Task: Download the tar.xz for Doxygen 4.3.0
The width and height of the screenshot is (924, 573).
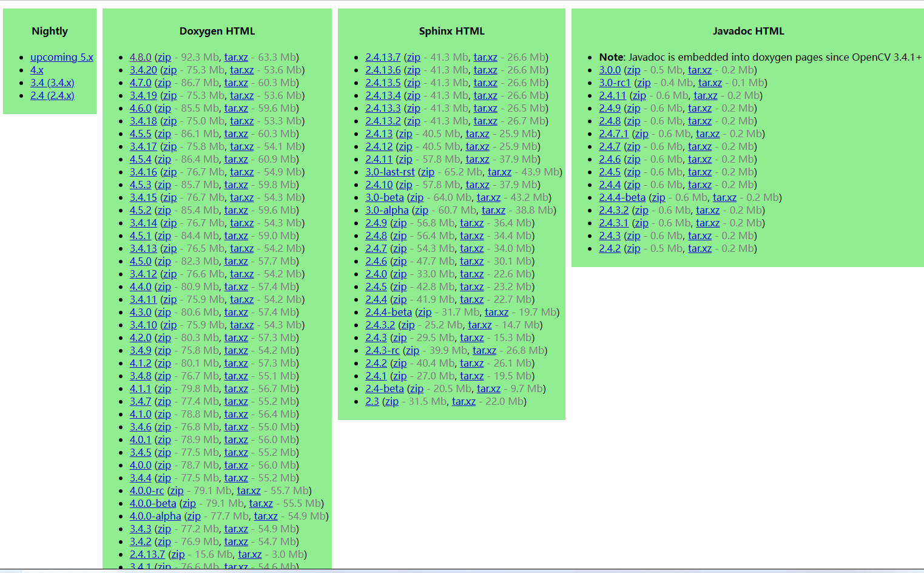Action: pyautogui.click(x=236, y=312)
